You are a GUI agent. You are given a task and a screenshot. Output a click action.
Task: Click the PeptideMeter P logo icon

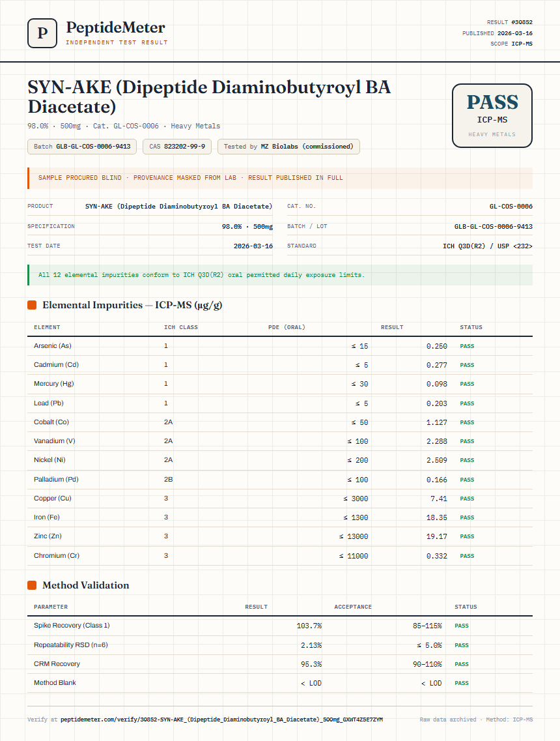42,33
